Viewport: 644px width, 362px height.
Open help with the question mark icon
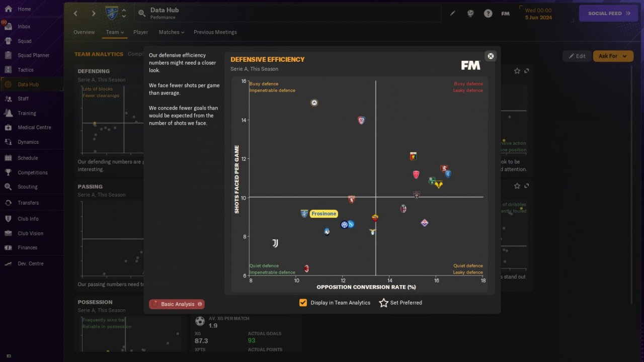[x=488, y=14]
